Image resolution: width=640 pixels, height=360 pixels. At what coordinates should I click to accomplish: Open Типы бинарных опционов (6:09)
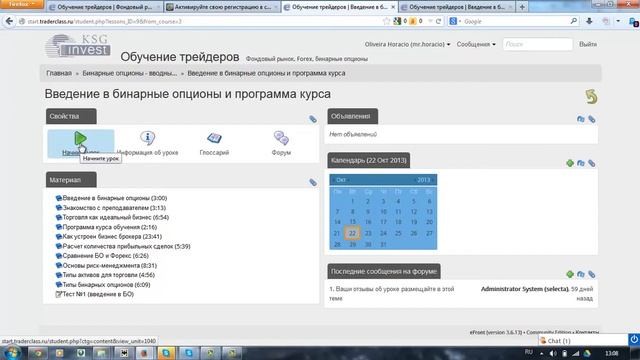tap(106, 284)
